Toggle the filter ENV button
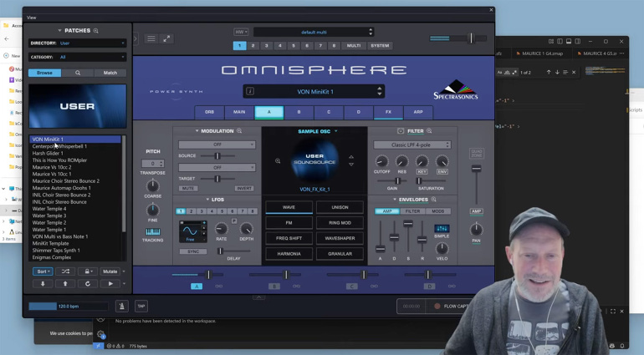 (442, 171)
